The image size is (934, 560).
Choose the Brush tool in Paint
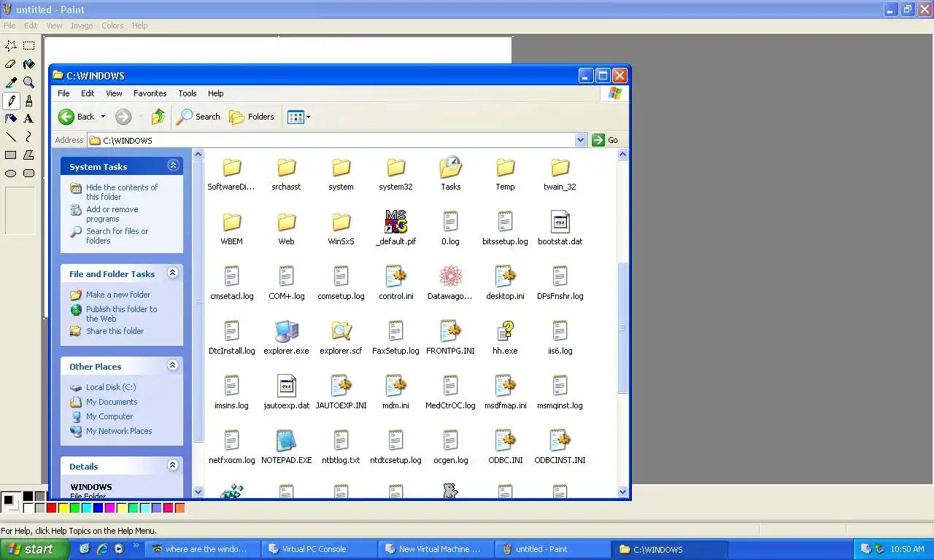[x=28, y=101]
